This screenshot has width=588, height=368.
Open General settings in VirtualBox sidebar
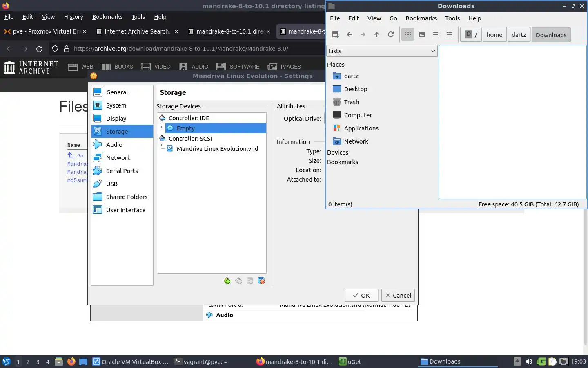tap(122, 92)
